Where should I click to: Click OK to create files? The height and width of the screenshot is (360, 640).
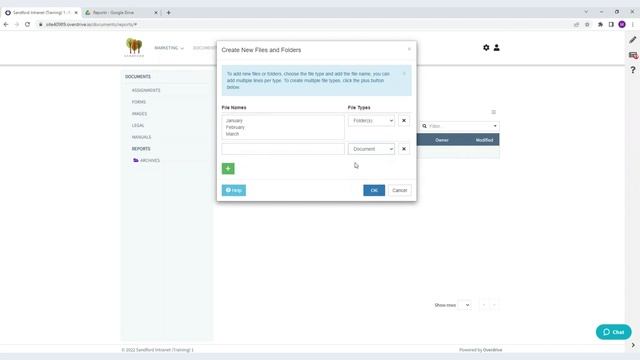pyautogui.click(x=374, y=190)
